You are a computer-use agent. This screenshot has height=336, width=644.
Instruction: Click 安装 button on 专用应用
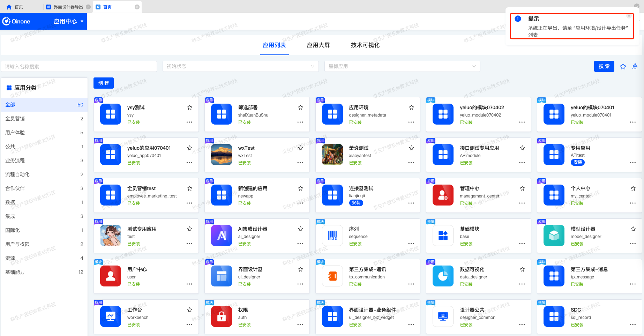coord(578,162)
